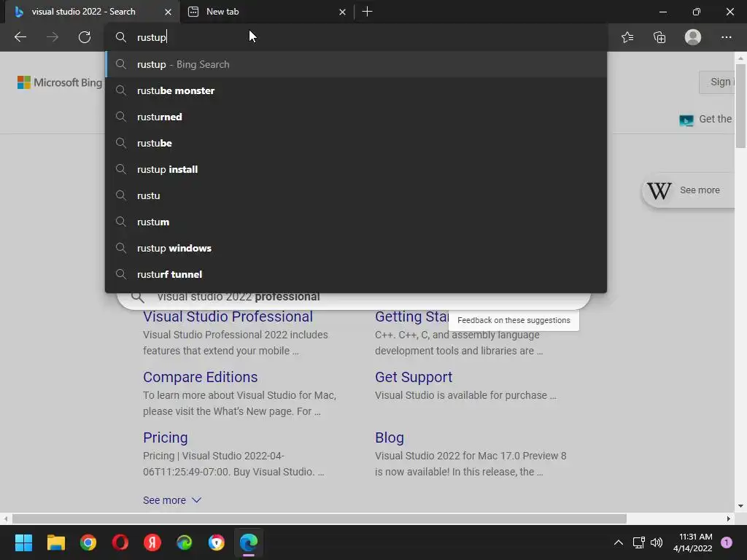Viewport: 747px width, 560px height.
Task: Open the 'Visual Studio Professional' link
Action: (228, 316)
